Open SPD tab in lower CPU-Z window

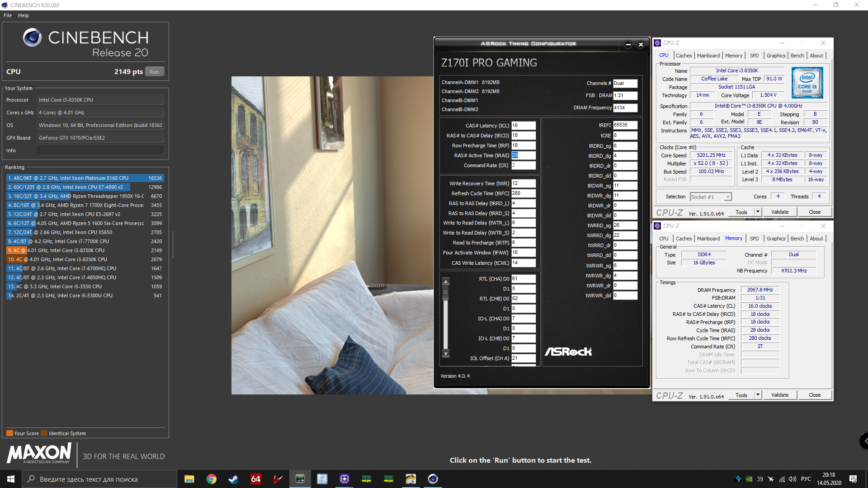pyautogui.click(x=754, y=239)
